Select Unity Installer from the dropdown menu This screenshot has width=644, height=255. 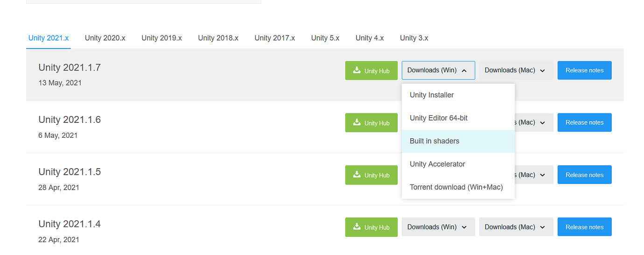(x=432, y=95)
